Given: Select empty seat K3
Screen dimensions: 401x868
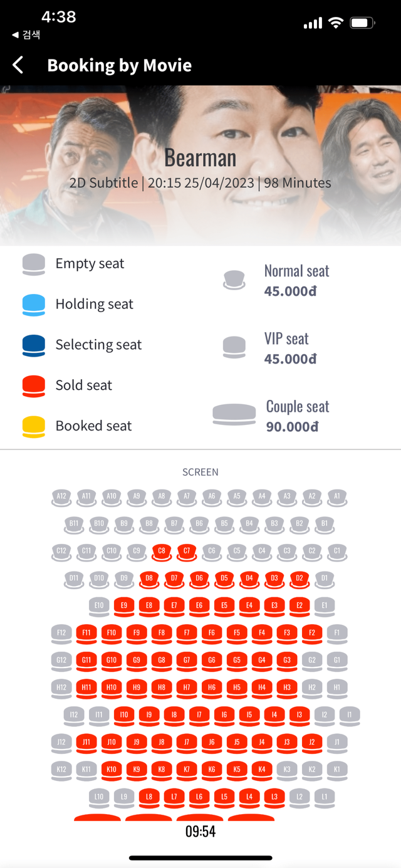Looking at the screenshot, I should (x=287, y=770).
